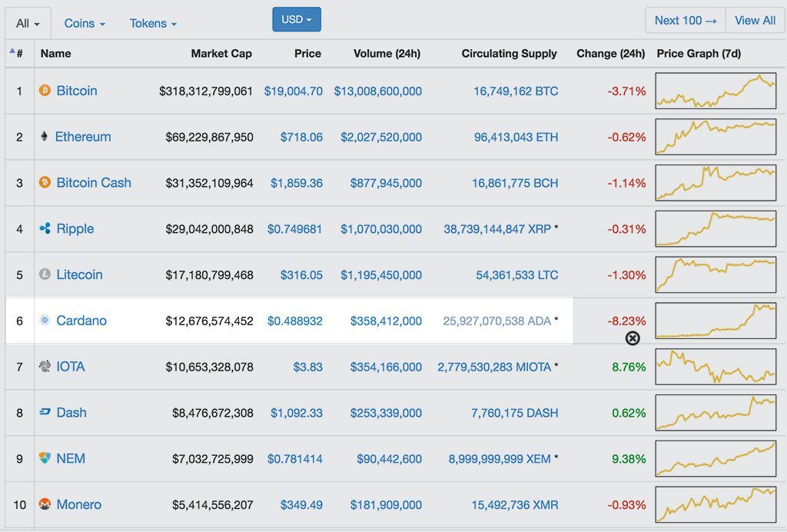Open Dash's 7d price graph
The height and width of the screenshot is (532, 787).
point(716,412)
